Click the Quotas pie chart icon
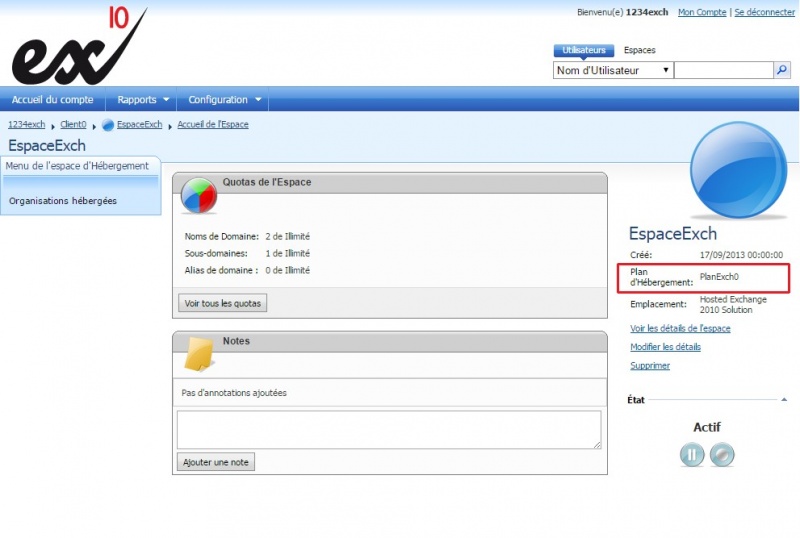Viewport: 800px width, 538px height. click(199, 196)
